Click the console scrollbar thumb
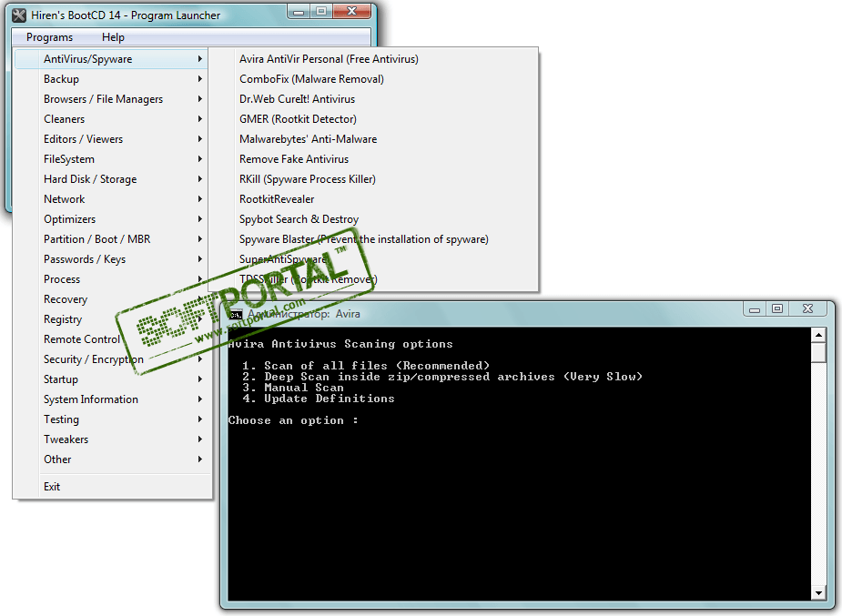Screen dimensions: 842x616 pos(818,353)
